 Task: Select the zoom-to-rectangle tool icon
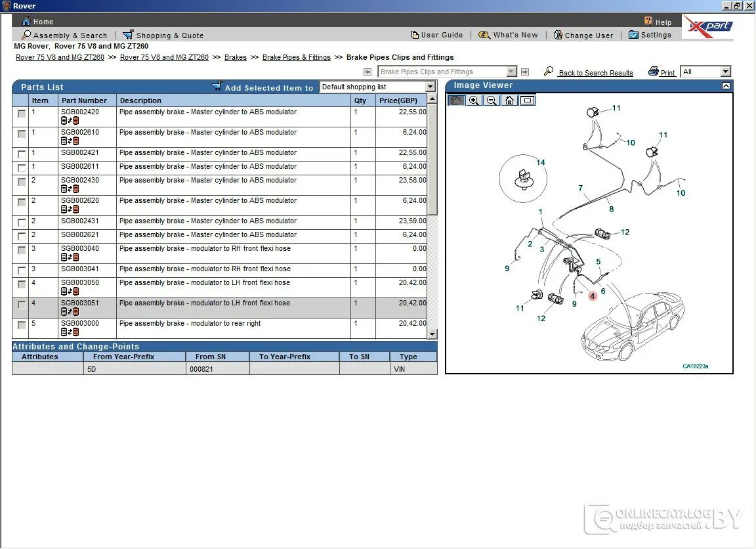coord(528,100)
